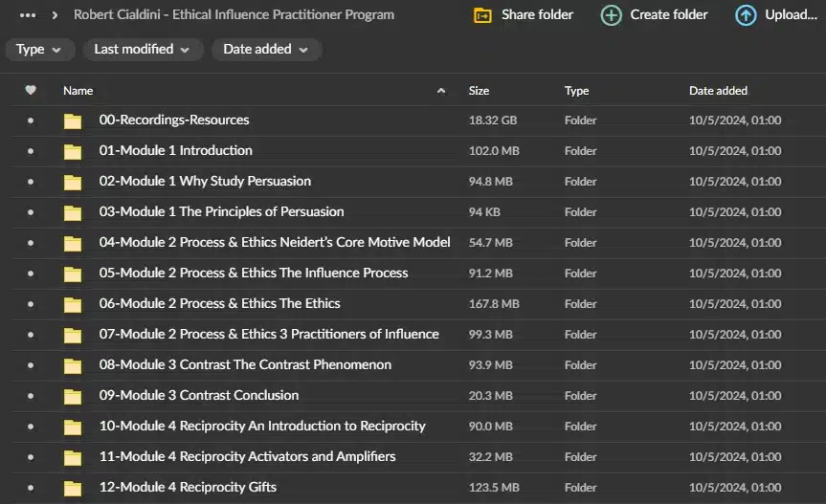Open 07-Module 2 3 Practitioners of Influence

coord(269,334)
